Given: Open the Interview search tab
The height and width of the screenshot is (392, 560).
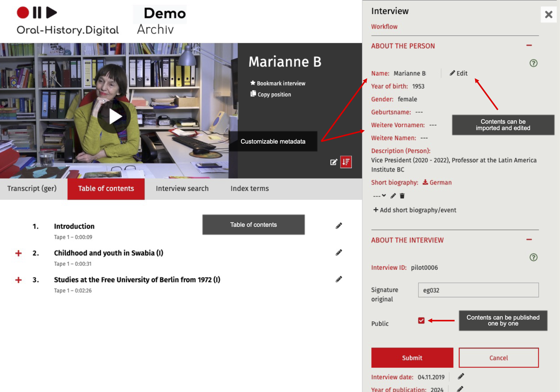Looking at the screenshot, I should [182, 188].
